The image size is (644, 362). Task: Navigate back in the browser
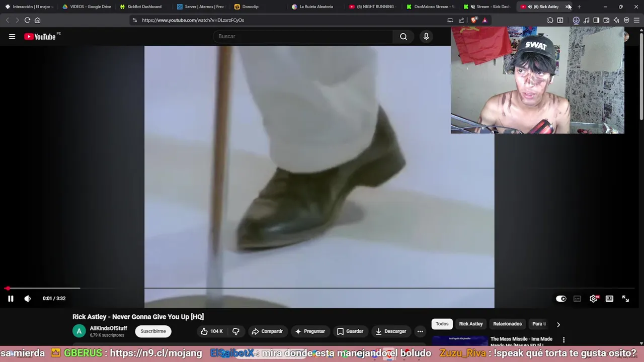click(7, 20)
